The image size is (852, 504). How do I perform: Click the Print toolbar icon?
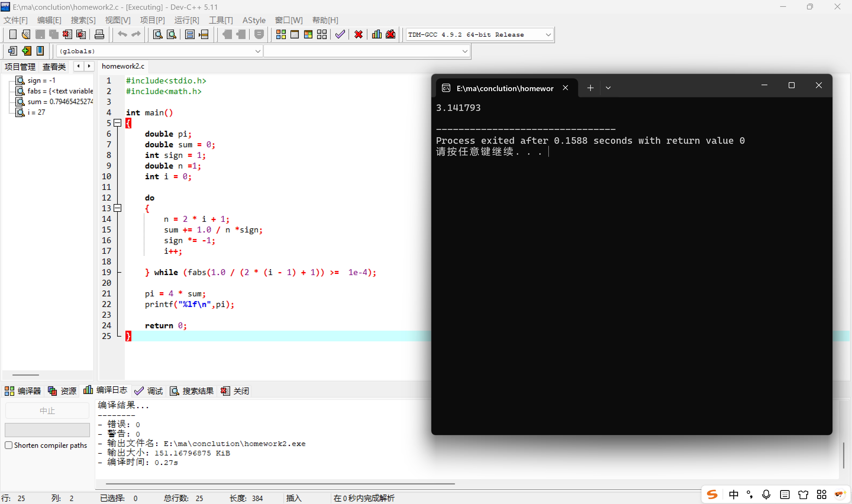tap(99, 34)
